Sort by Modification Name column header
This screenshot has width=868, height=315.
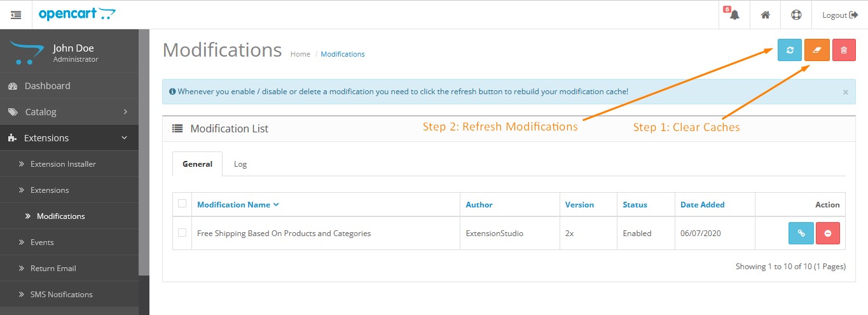click(x=238, y=205)
